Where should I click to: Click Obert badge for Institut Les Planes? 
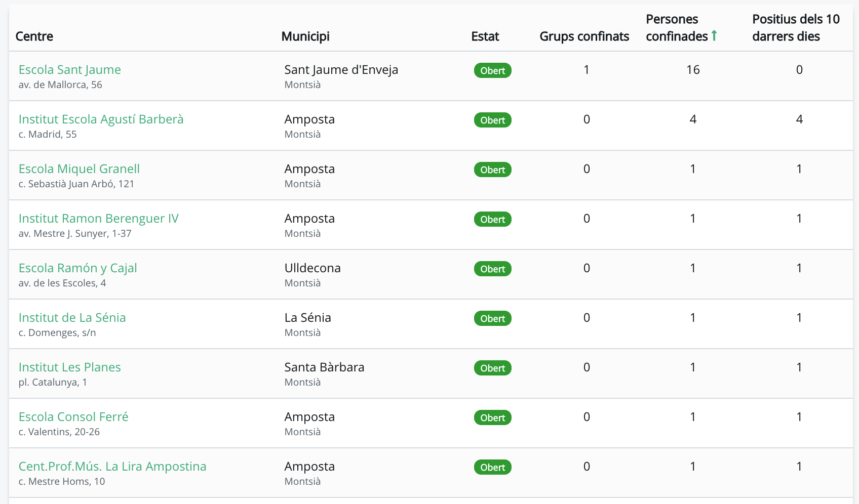click(x=493, y=368)
